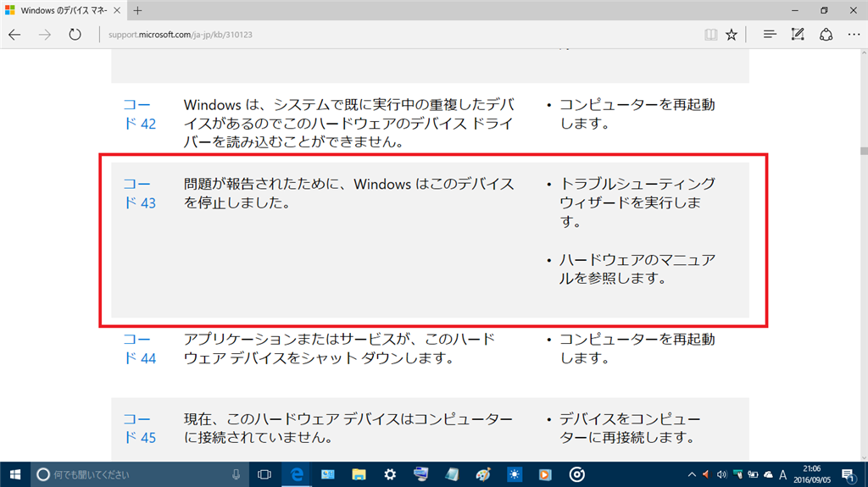Open Task View from the taskbar
The image size is (868, 487).
[x=264, y=474]
